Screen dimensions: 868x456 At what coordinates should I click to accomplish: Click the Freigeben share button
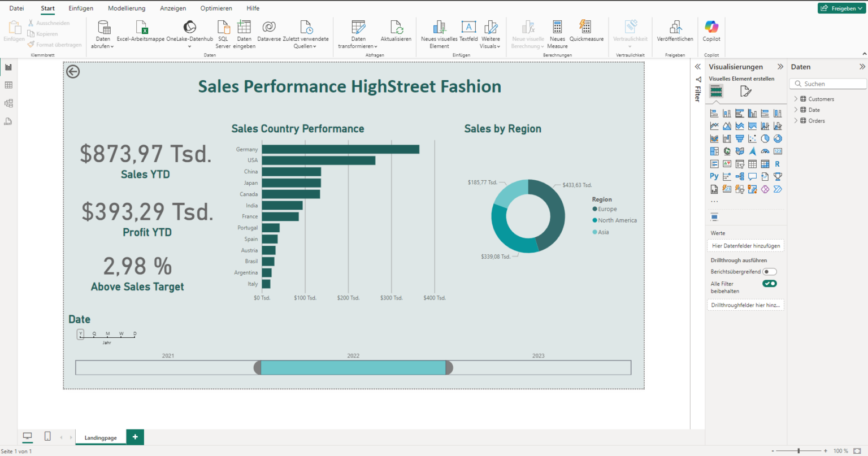[842, 8]
